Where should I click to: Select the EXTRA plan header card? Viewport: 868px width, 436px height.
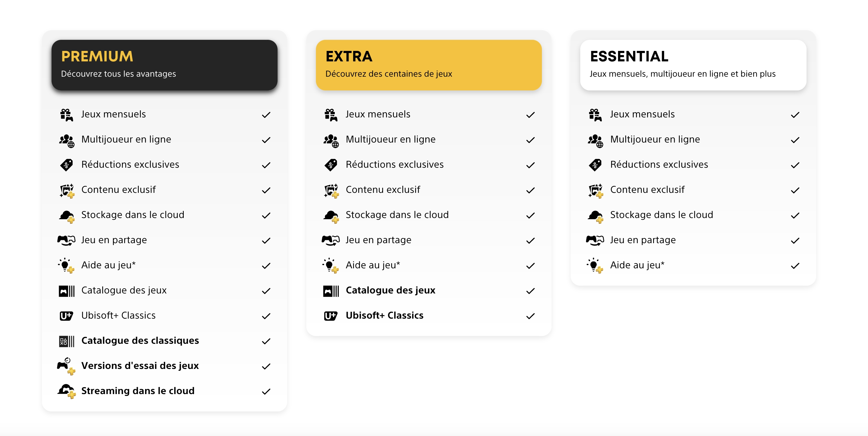pyautogui.click(x=429, y=65)
